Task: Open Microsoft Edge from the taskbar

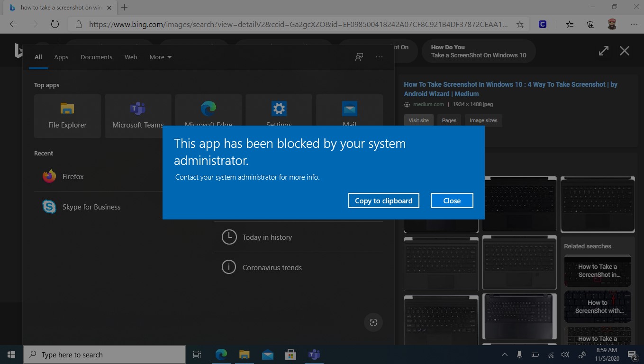Action: [x=221, y=355]
